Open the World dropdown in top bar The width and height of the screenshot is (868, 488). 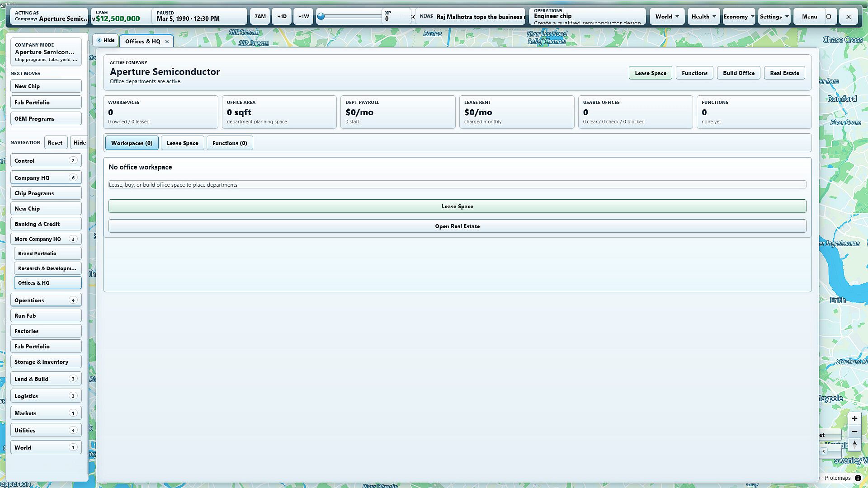coord(667,17)
